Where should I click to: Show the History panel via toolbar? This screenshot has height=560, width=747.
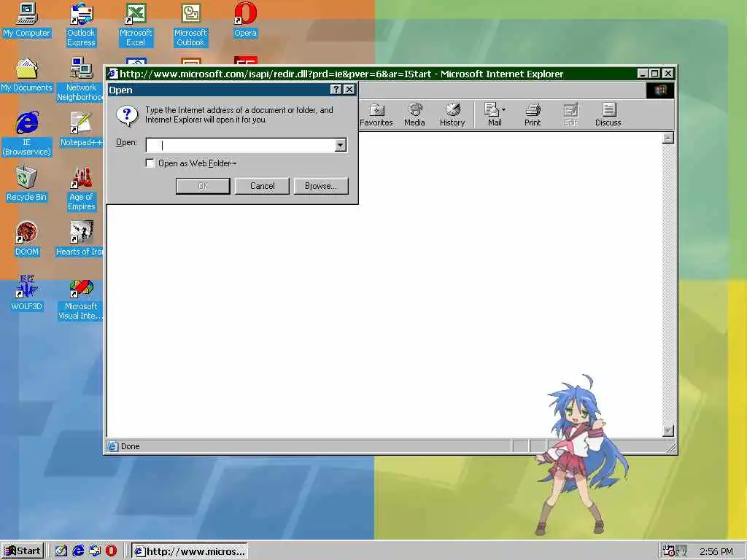coord(452,114)
